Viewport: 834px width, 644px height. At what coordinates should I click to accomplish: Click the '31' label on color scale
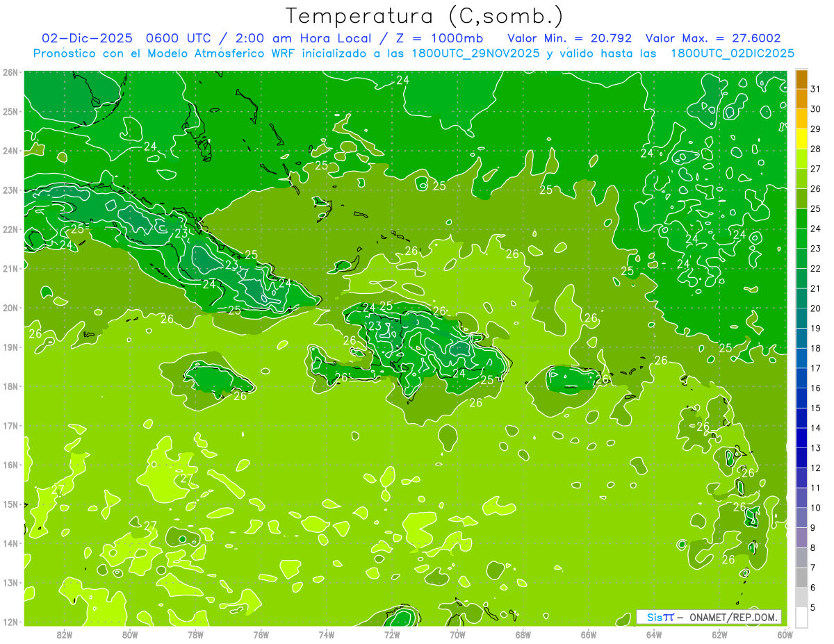click(815, 89)
